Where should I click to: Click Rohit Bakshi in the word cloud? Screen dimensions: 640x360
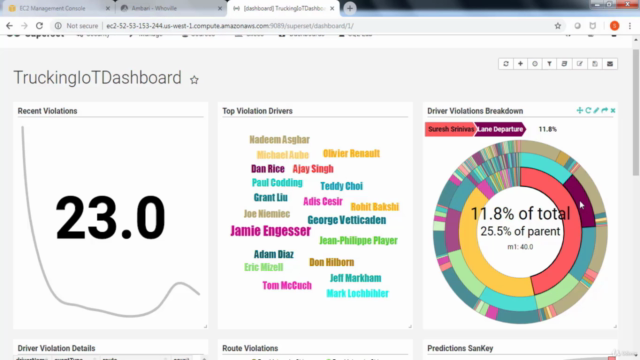(x=375, y=207)
